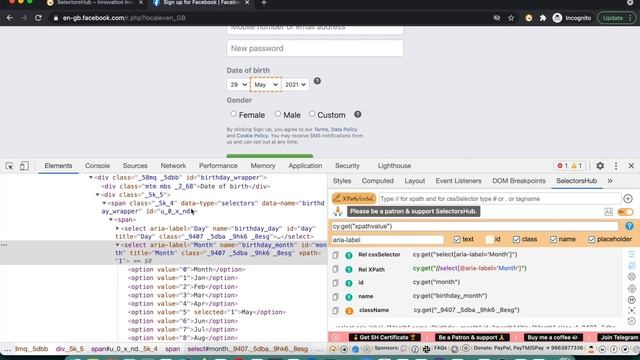Click the bell icon beside the patron message
This screenshot has width=640, height=360.
[x=338, y=211]
